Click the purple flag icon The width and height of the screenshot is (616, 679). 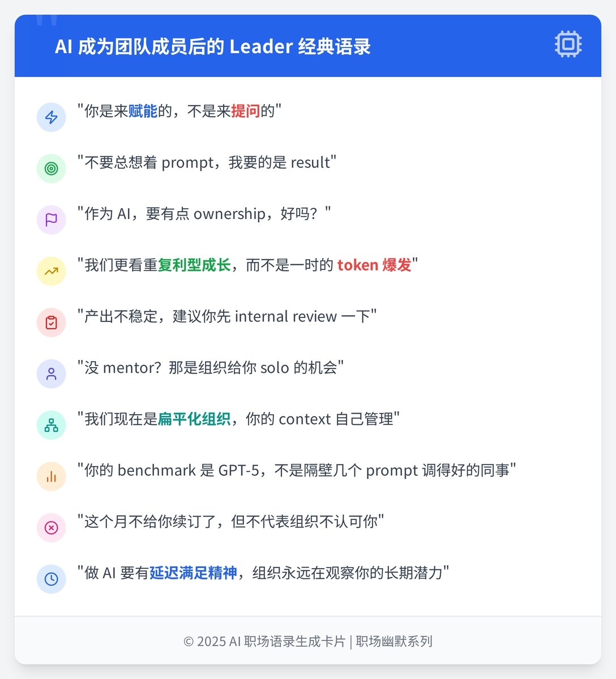click(52, 220)
